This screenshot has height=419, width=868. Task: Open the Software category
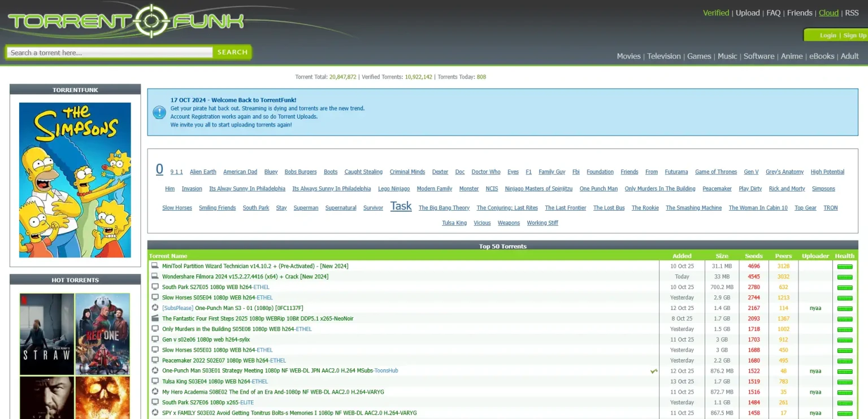click(x=759, y=56)
